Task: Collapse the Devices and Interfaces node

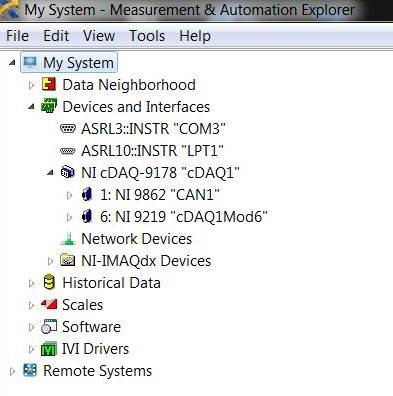Action: pos(31,107)
